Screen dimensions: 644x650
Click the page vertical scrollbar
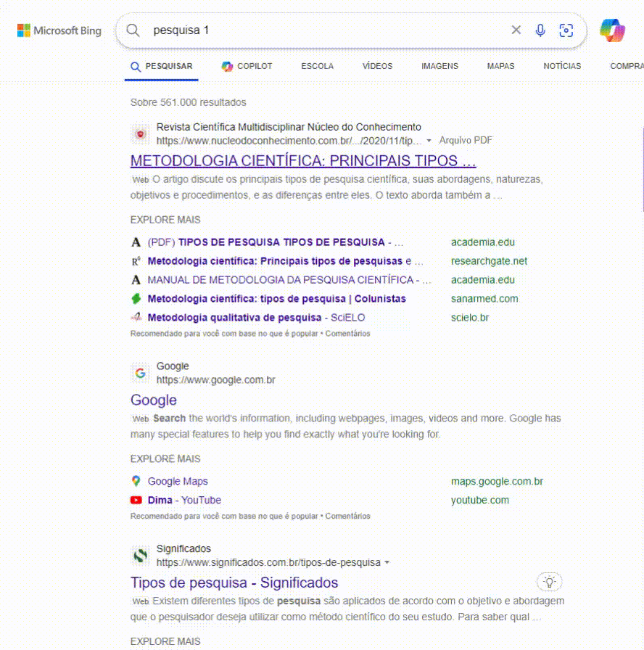643,170
